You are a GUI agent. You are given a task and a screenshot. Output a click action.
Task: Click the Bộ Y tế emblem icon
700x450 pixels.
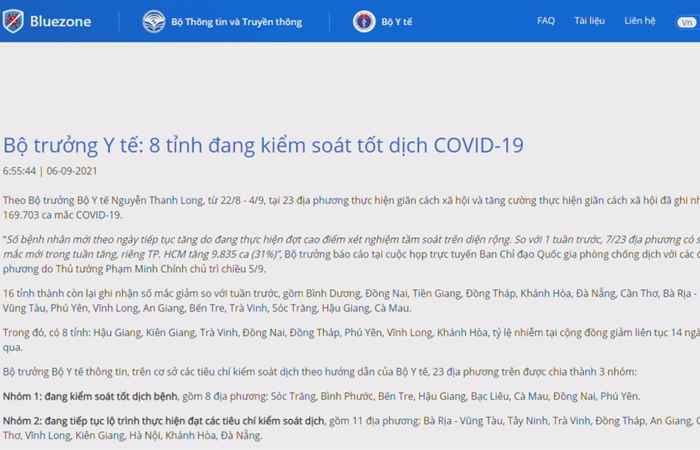(x=364, y=21)
